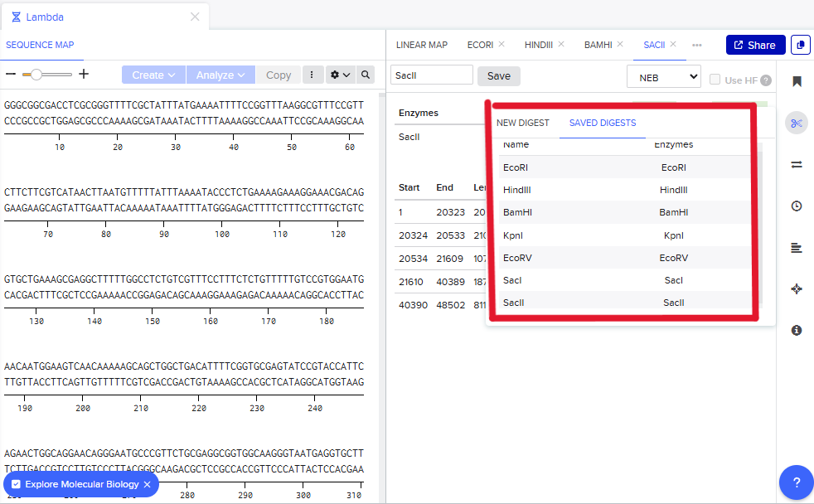Viewport: 814px width, 504px height.
Task: Click the zoom slider handle
Action: 36,75
